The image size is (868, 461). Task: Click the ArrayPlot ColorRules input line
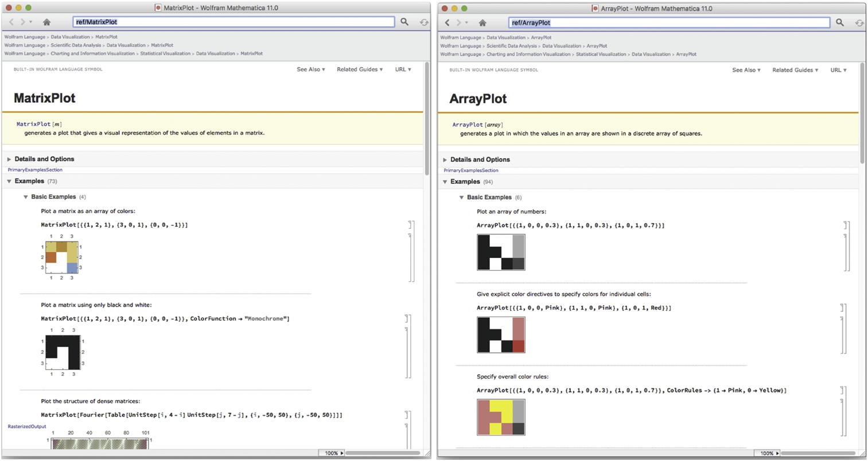tap(632, 390)
